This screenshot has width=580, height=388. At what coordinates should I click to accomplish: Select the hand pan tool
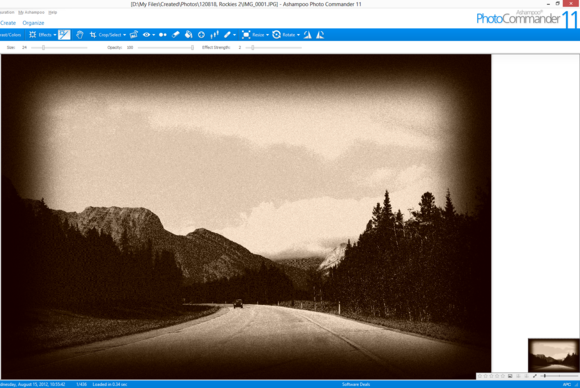coord(80,35)
